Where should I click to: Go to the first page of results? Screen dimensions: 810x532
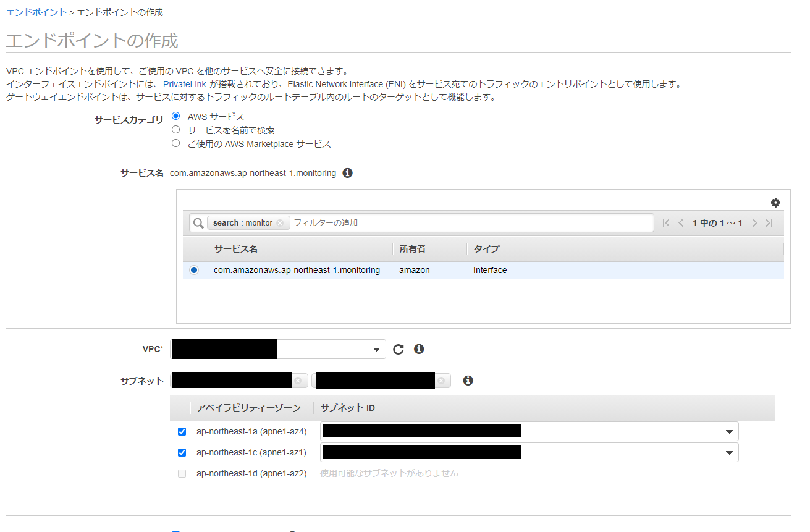[x=666, y=222]
